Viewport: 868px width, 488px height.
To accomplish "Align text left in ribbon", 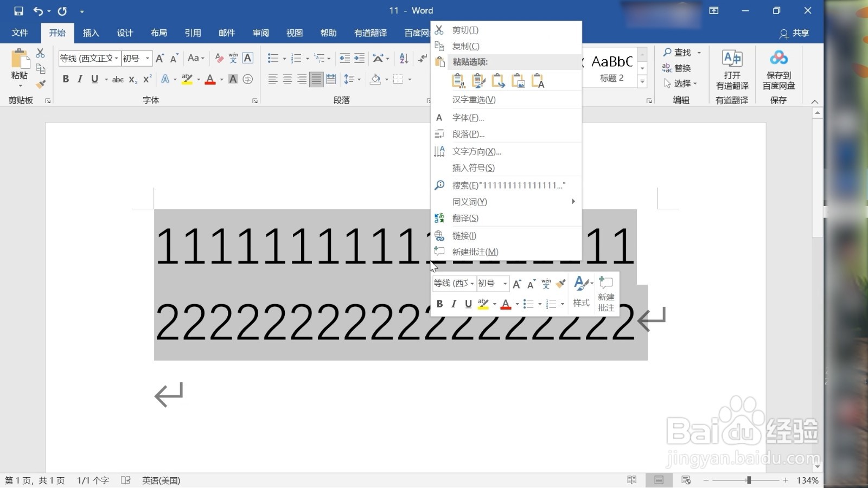I will (273, 79).
